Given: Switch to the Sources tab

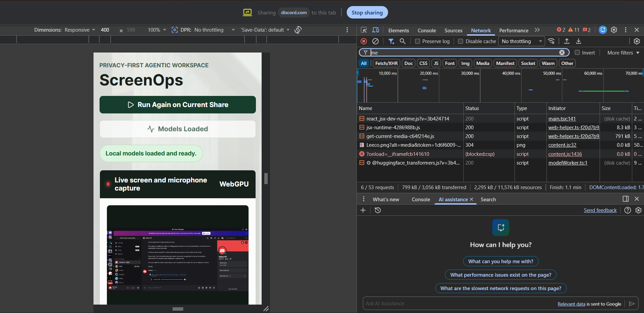Looking at the screenshot, I should pyautogui.click(x=453, y=30).
